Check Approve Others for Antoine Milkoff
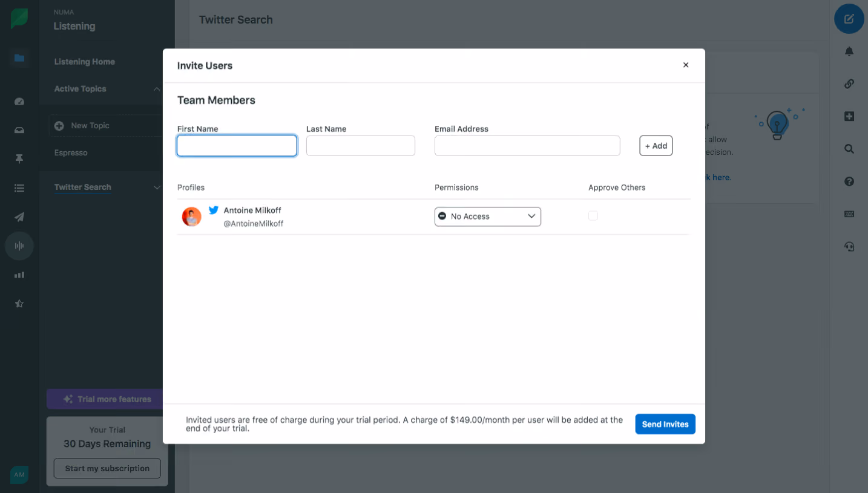Viewport: 868px width, 493px height. [x=593, y=216]
